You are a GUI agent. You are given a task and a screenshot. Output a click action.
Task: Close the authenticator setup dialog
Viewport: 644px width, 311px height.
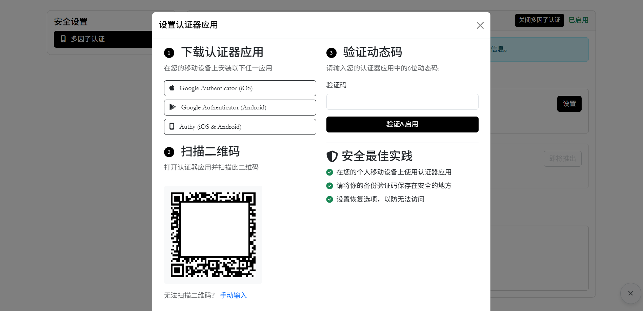(480, 25)
